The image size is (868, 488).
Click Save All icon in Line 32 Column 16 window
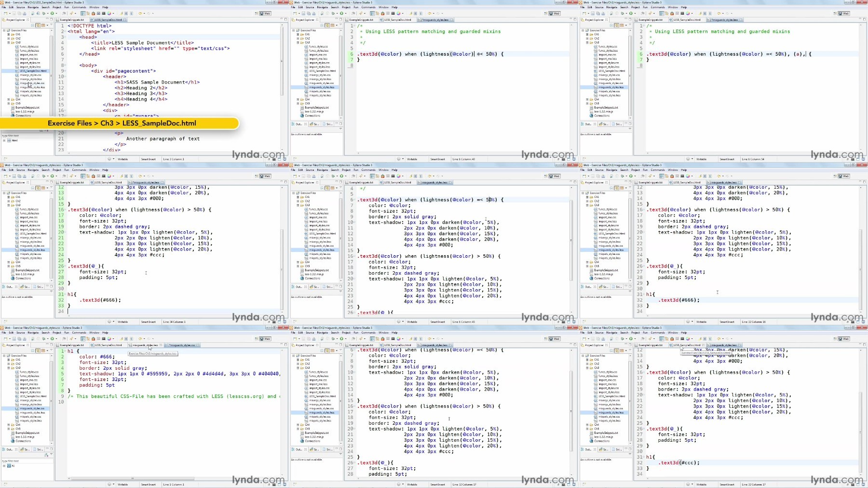click(598, 176)
